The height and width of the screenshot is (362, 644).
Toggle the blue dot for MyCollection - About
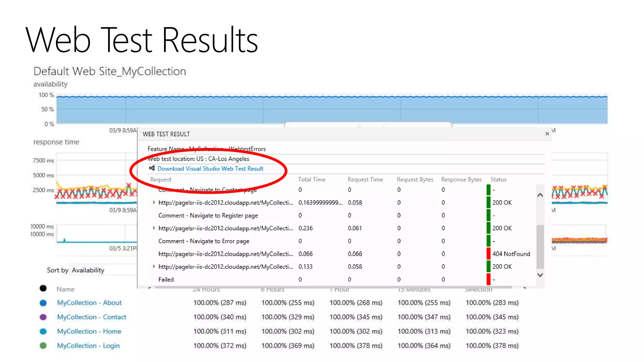(43, 303)
